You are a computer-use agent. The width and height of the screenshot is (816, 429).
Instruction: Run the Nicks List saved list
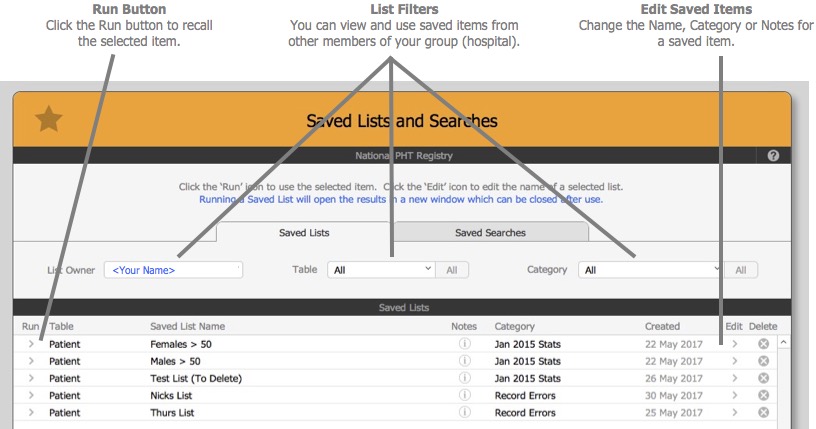pyautogui.click(x=31, y=395)
